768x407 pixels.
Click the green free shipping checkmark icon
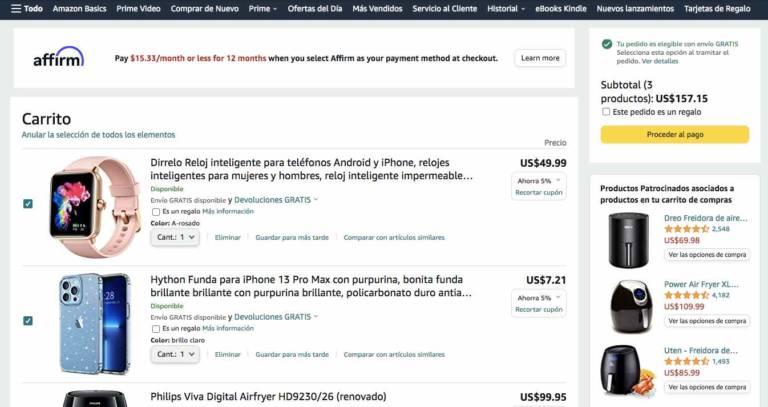607,44
